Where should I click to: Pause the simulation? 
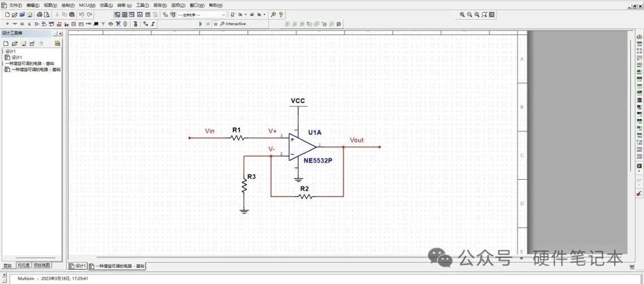click(x=208, y=24)
